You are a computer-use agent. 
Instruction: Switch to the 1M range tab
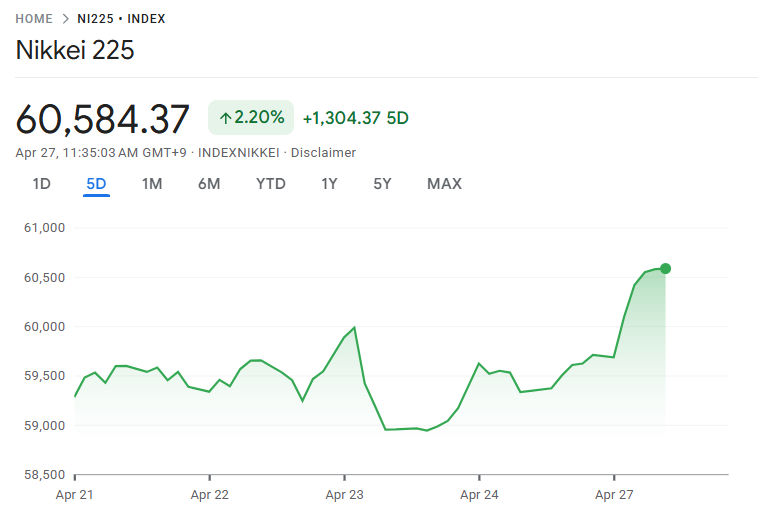[152, 184]
